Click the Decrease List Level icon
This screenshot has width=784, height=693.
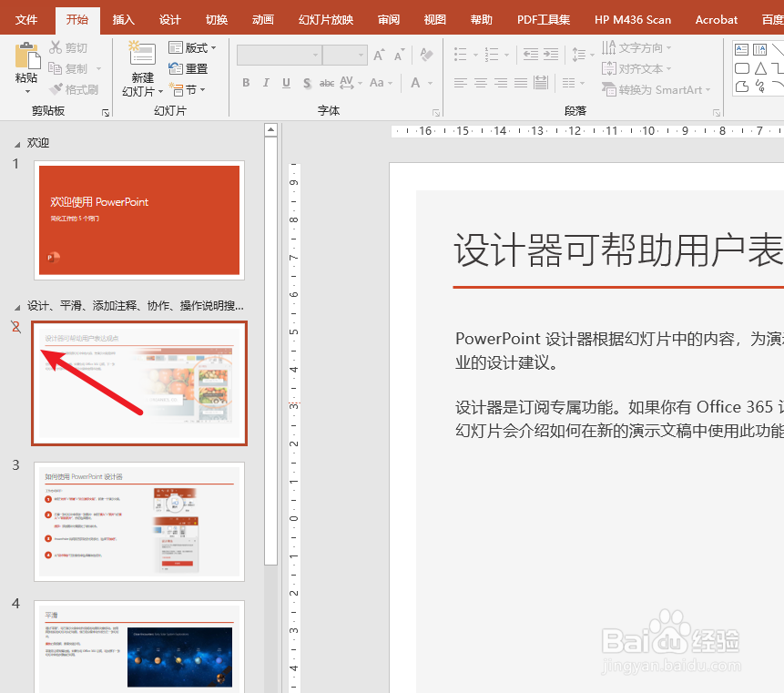tap(531, 54)
